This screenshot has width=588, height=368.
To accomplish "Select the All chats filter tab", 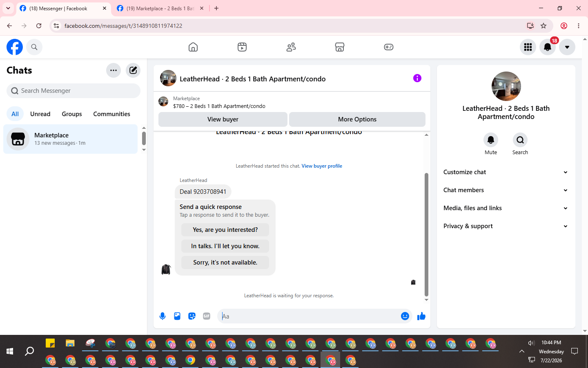I will (15, 114).
